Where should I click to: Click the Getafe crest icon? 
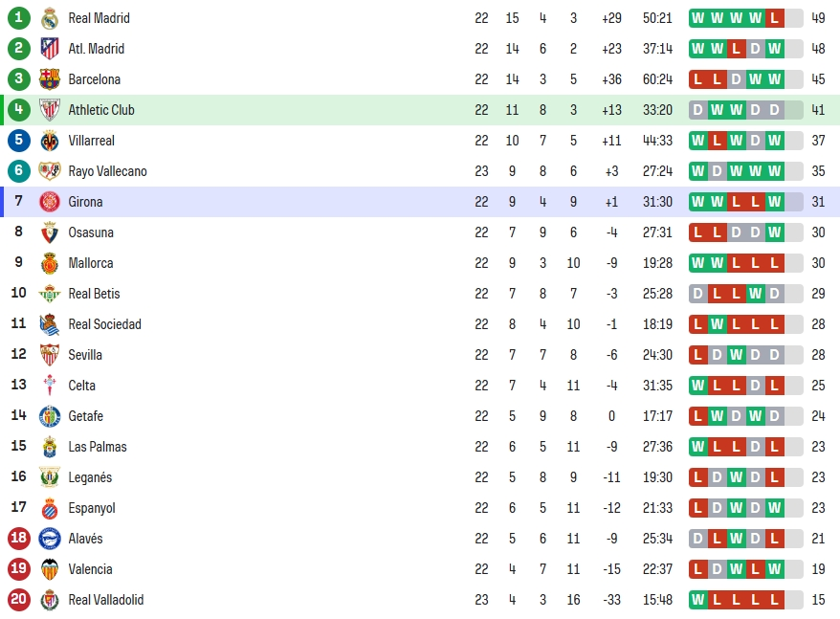[x=50, y=416]
